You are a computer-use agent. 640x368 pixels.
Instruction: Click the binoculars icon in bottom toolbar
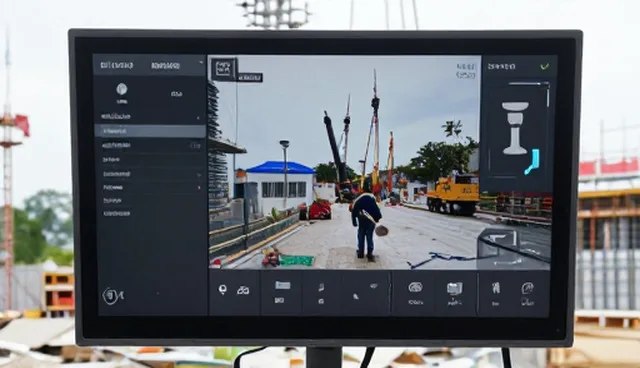click(x=243, y=290)
